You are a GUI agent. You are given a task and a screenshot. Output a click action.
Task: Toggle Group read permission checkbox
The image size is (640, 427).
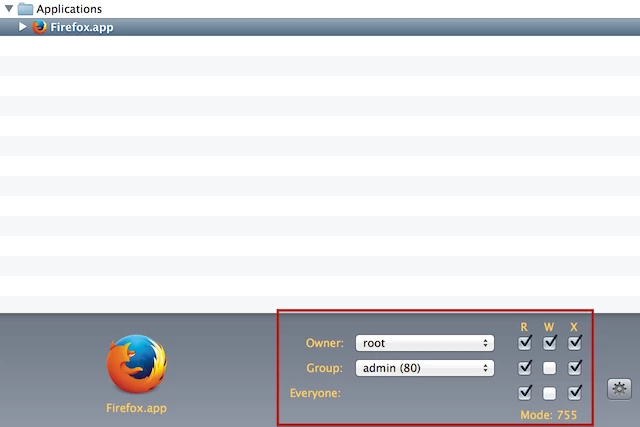pos(524,367)
